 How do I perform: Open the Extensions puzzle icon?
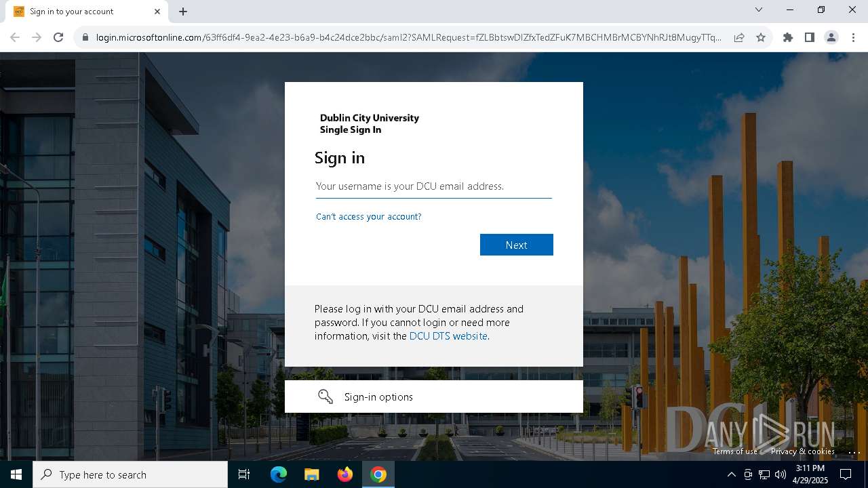[788, 37]
